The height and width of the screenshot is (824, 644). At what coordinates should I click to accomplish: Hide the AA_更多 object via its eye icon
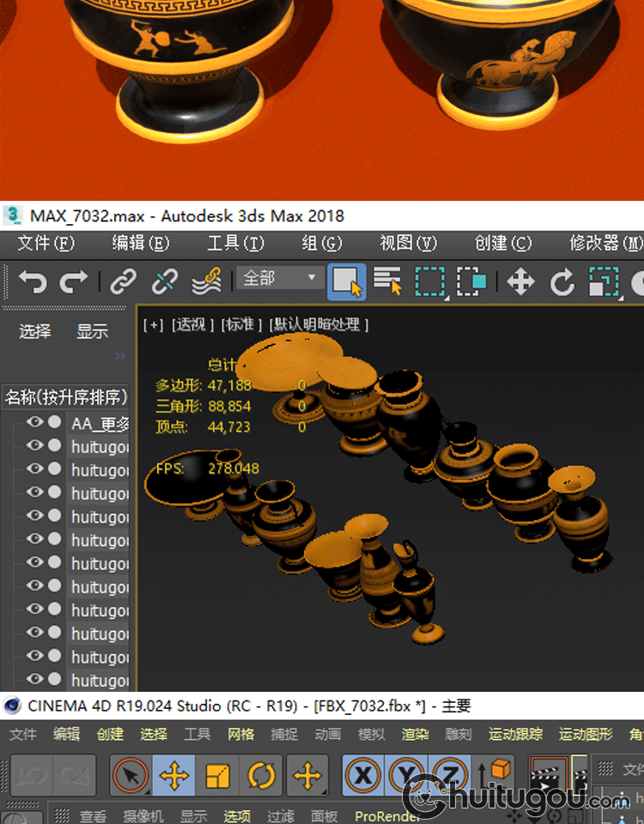click(34, 422)
